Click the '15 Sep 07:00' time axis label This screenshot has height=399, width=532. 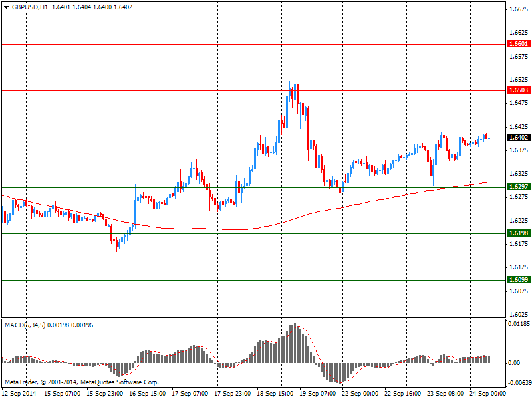click(x=62, y=394)
